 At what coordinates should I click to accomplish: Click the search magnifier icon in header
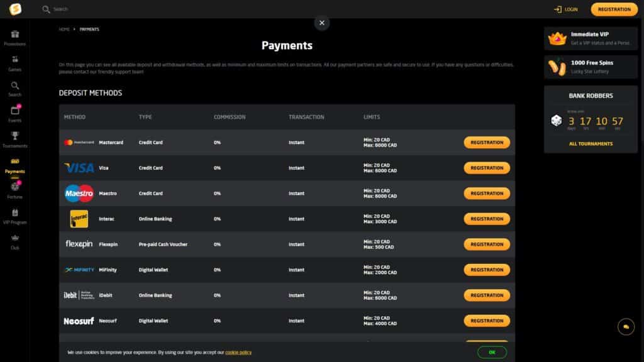pos(46,9)
